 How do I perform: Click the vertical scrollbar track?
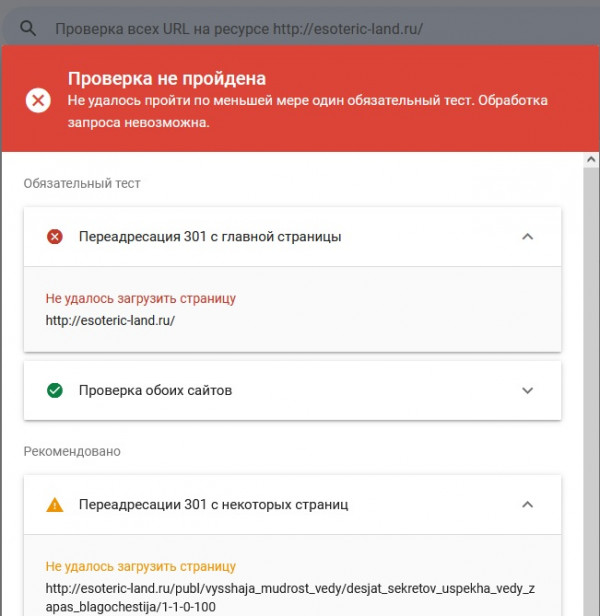click(591, 391)
